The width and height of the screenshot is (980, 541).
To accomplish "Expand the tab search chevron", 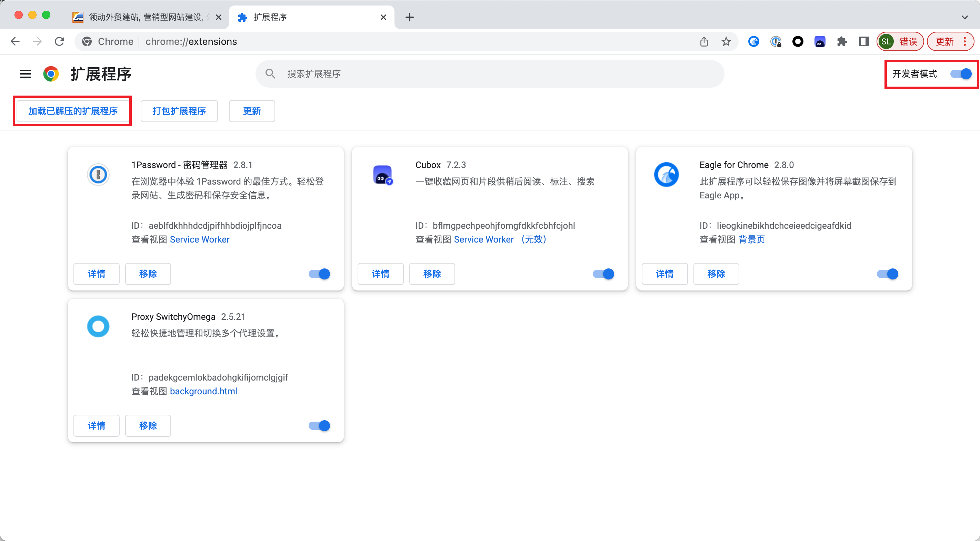I will tap(964, 17).
